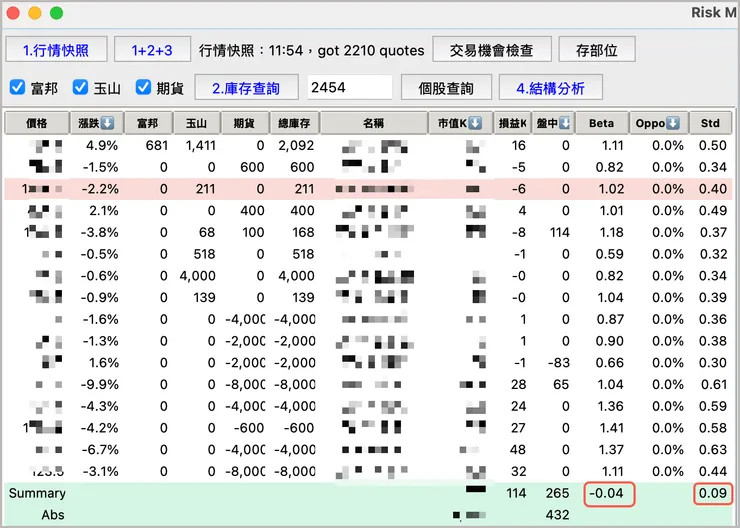This screenshot has width=740, height=528.
Task: Click sort arrow icon in 市值K header
Action: [x=475, y=123]
